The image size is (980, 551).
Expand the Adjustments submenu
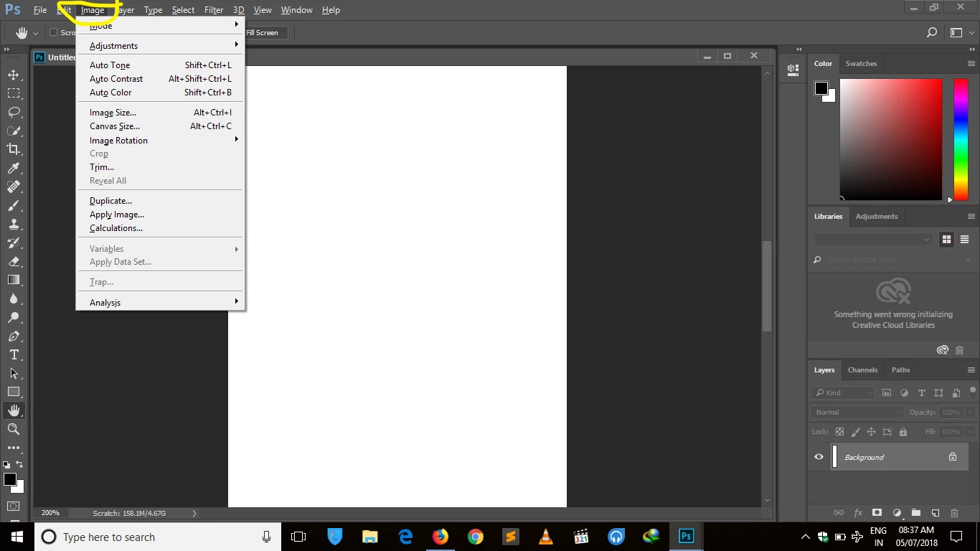tap(161, 46)
